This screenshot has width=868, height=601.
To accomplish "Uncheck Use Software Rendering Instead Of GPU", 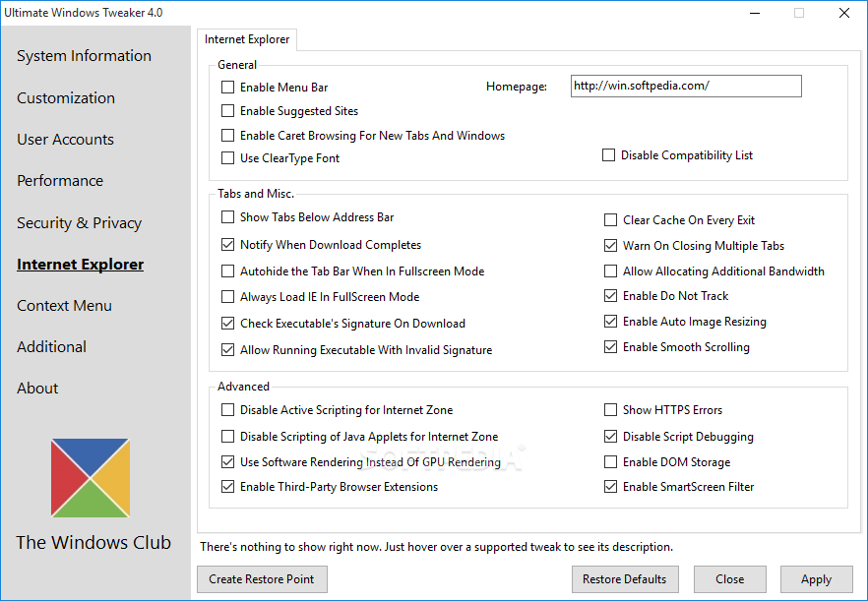I will point(227,462).
